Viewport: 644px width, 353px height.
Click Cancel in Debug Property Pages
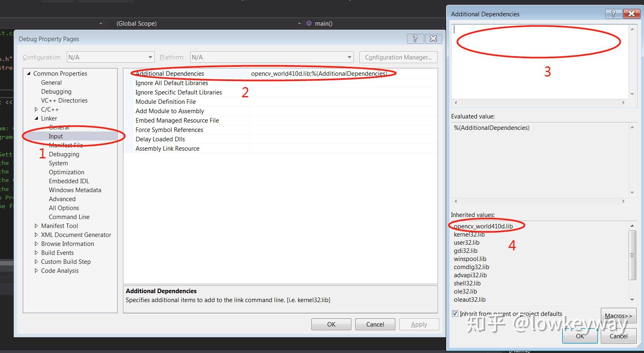[x=375, y=324]
